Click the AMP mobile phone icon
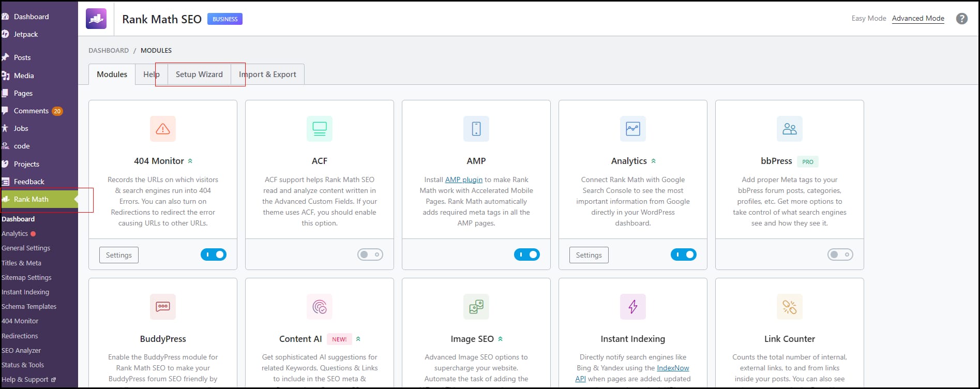The height and width of the screenshot is (389, 980). click(476, 129)
